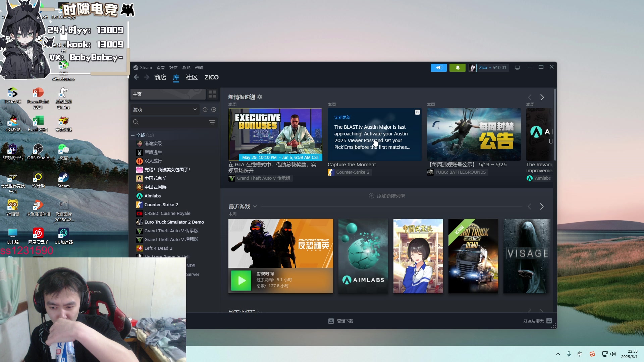The height and width of the screenshot is (362, 644).
Task: Select Aimlabs in game list
Action: 153,196
